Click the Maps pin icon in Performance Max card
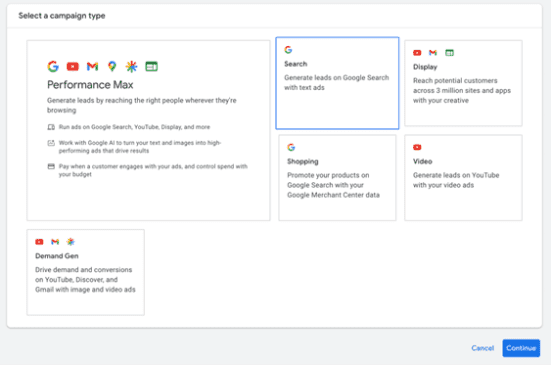 (x=112, y=66)
